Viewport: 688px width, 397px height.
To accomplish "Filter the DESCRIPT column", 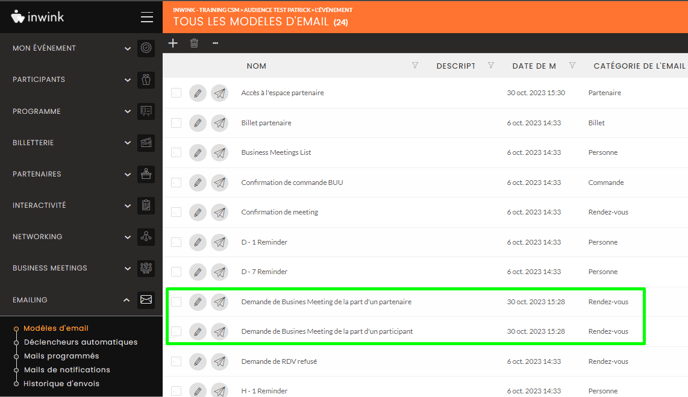I will pos(491,65).
